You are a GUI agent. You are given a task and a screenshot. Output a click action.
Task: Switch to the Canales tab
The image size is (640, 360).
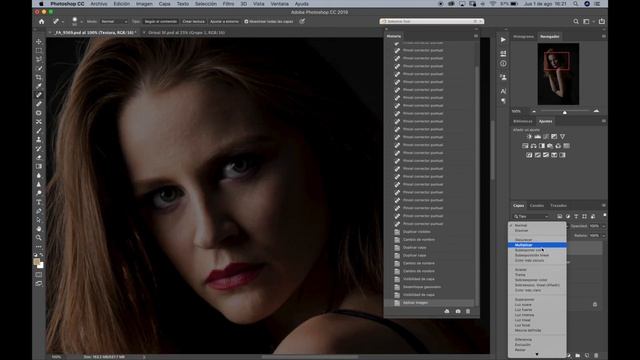coord(537,205)
